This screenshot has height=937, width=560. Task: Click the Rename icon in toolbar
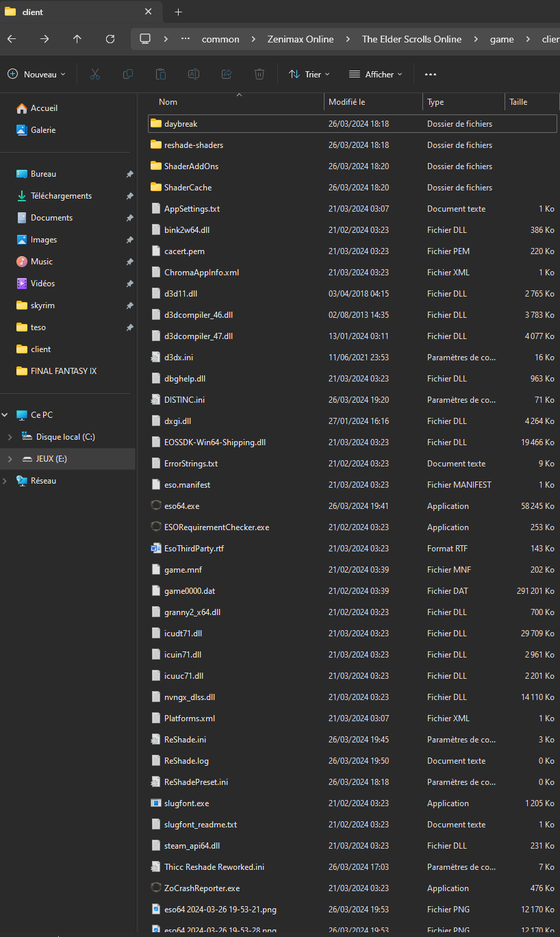pyautogui.click(x=194, y=74)
